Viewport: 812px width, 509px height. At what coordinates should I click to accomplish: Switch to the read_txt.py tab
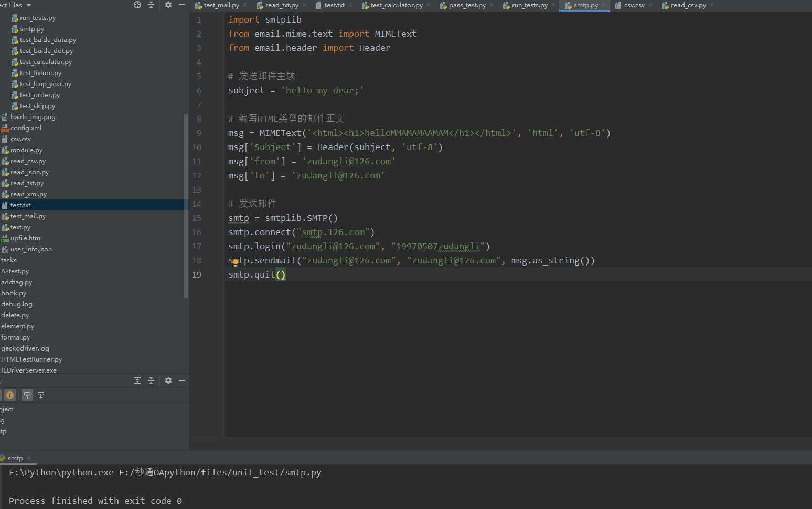point(282,5)
